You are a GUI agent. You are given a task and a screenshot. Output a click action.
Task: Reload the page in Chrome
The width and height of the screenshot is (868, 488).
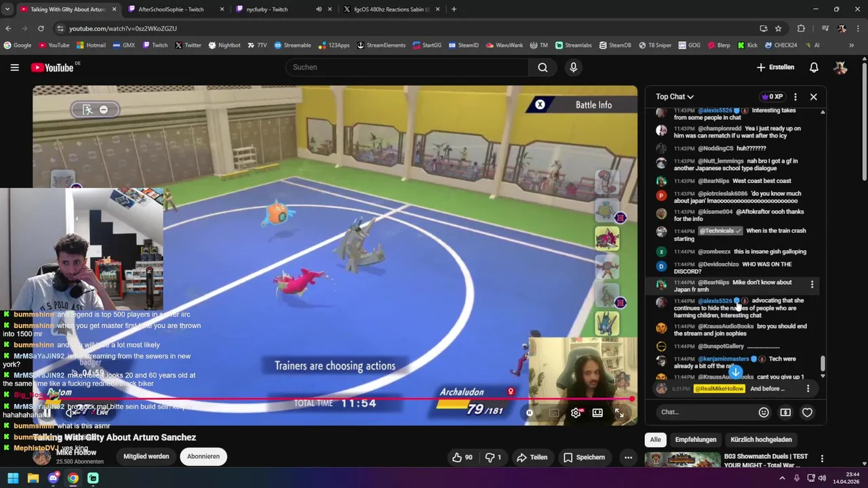click(x=41, y=28)
